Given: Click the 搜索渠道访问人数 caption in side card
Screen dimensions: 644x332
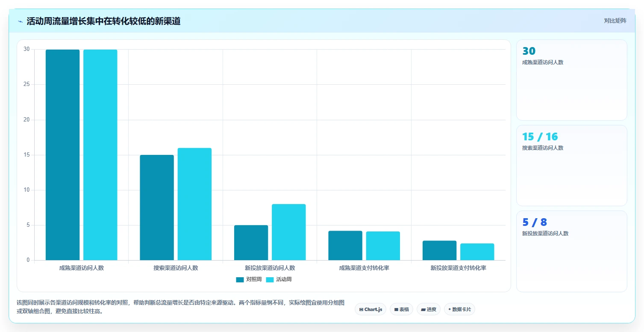Looking at the screenshot, I should pyautogui.click(x=543, y=148).
